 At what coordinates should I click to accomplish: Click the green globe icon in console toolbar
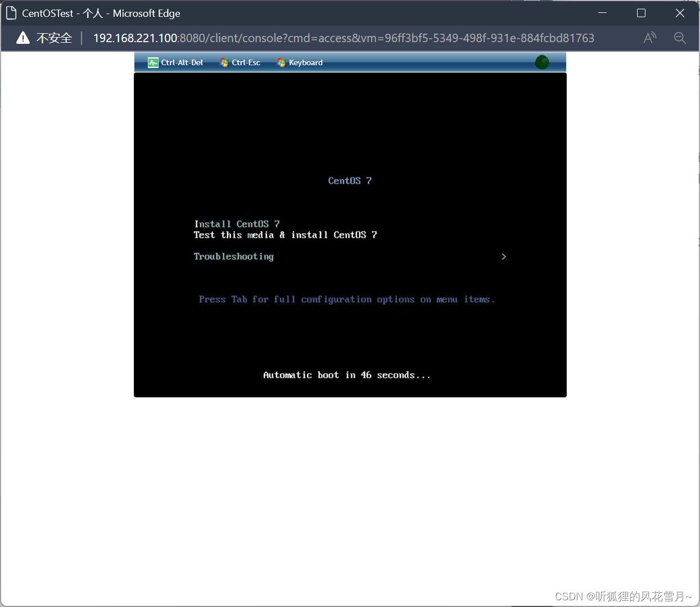point(542,62)
